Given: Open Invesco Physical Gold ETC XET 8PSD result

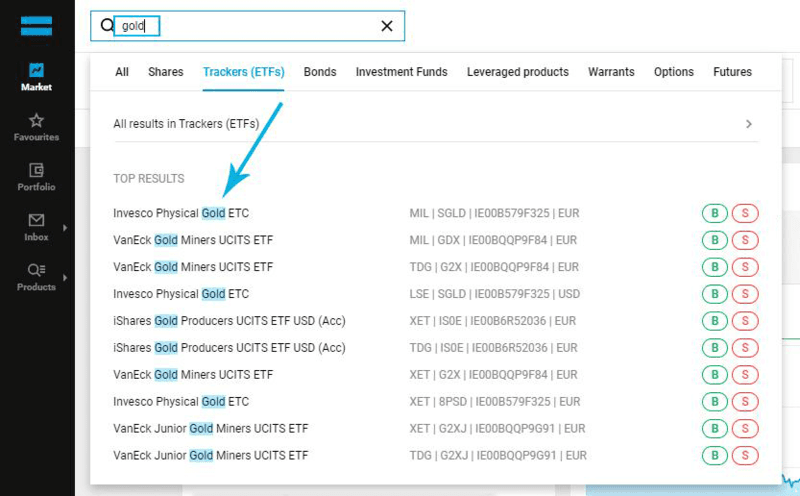Looking at the screenshot, I should point(181,402).
